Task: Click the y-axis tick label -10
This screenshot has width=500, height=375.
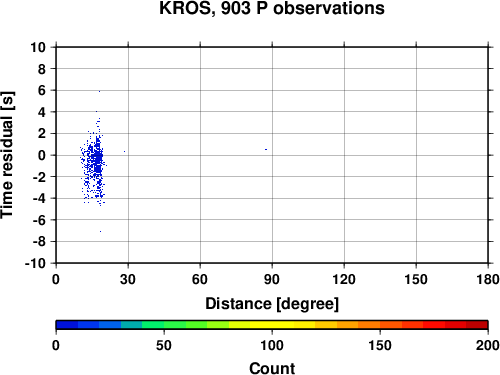Action: [x=35, y=263]
